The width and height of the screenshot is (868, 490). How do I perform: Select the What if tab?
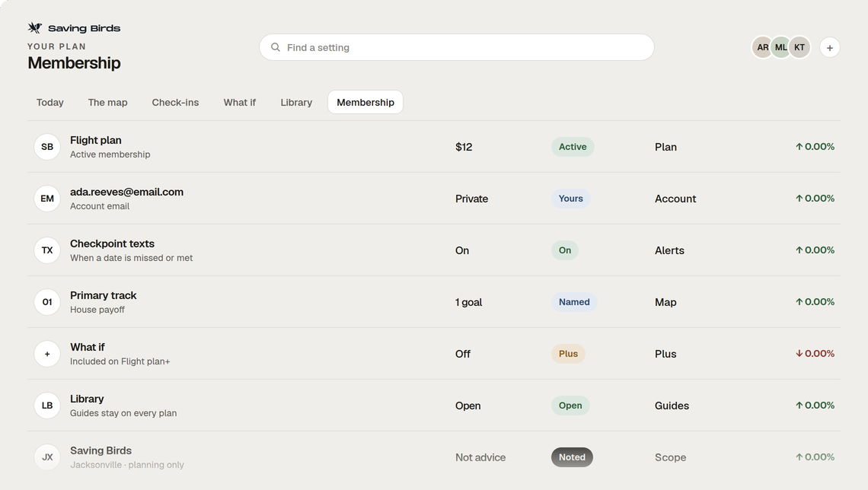pos(240,102)
